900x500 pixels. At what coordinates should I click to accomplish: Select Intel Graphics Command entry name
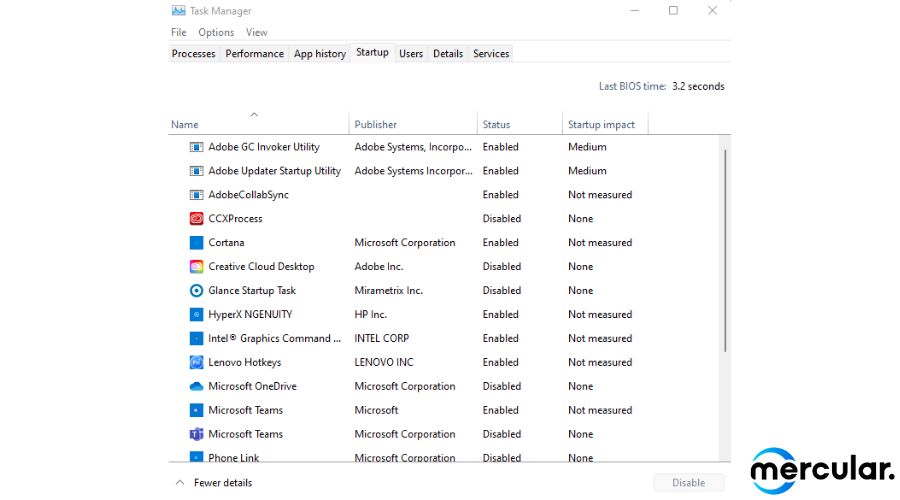274,339
